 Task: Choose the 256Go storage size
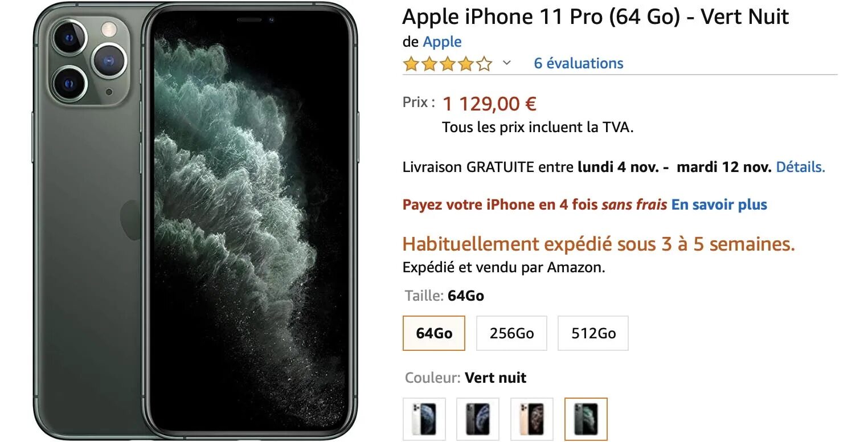(x=511, y=333)
